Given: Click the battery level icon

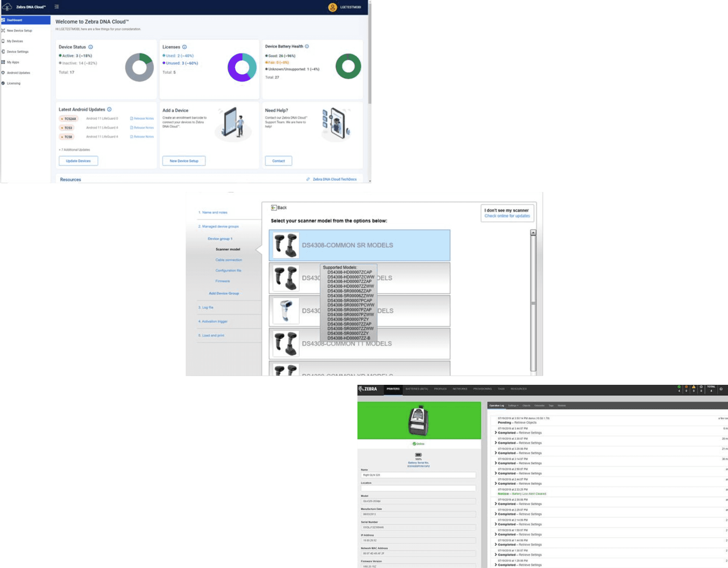Looking at the screenshot, I should click(x=418, y=455).
